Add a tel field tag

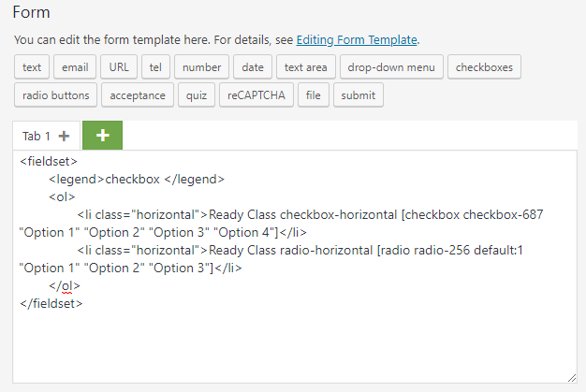[154, 67]
